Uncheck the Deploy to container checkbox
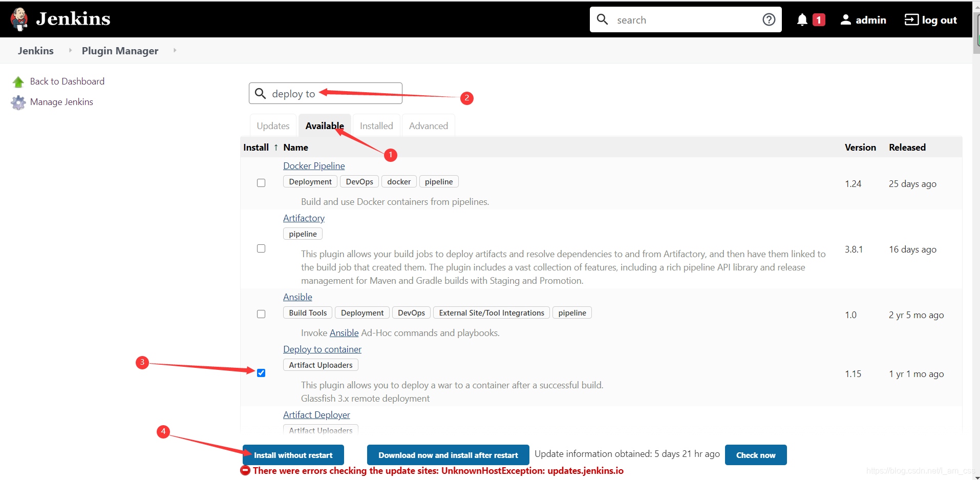 click(x=261, y=373)
